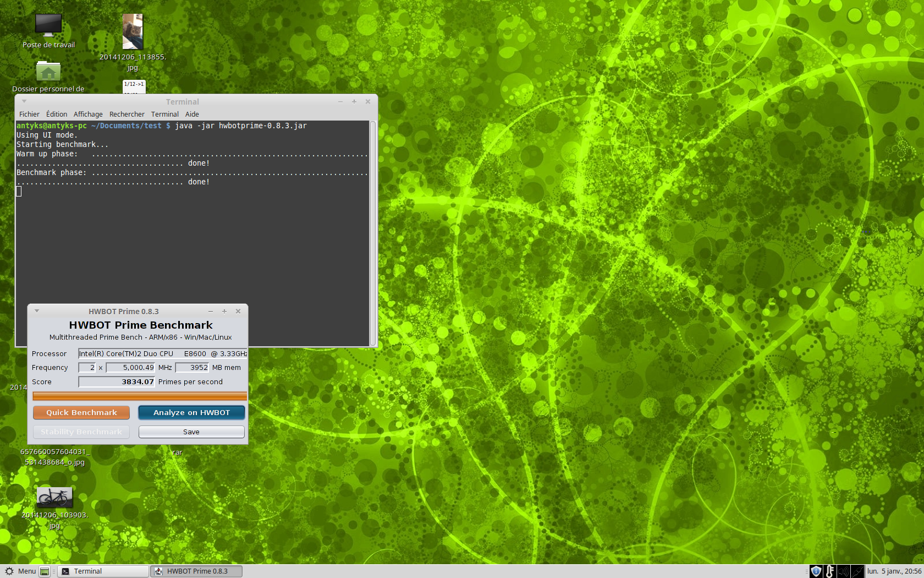The height and width of the screenshot is (578, 924).
Task: Click the 'Primes per second' label
Action: (x=190, y=381)
